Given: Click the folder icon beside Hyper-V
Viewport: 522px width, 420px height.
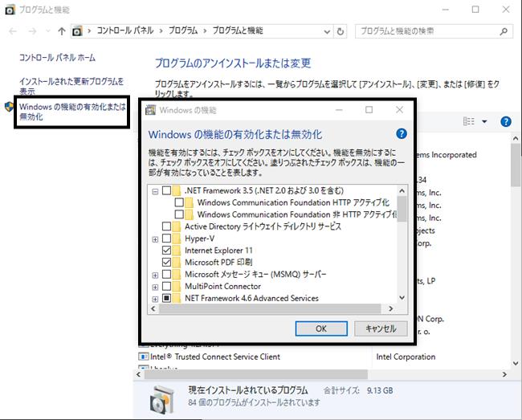Looking at the screenshot, I should 177,239.
